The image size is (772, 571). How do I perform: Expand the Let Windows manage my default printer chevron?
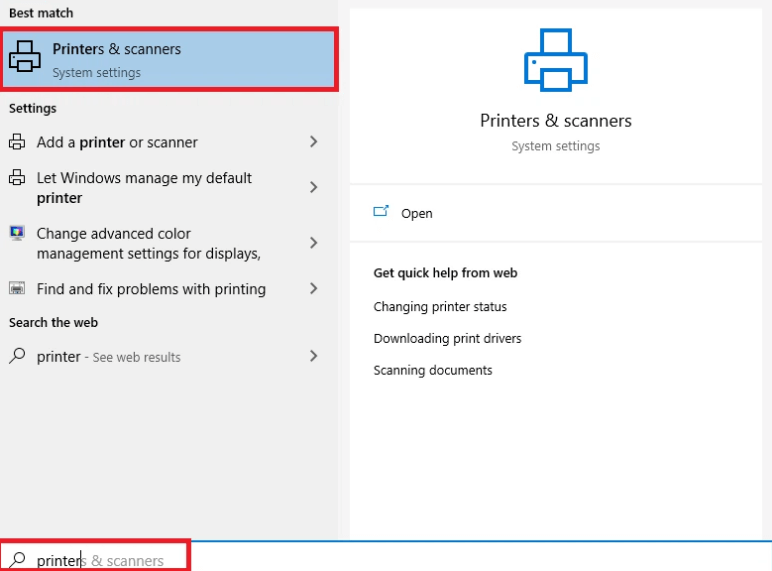click(x=314, y=187)
